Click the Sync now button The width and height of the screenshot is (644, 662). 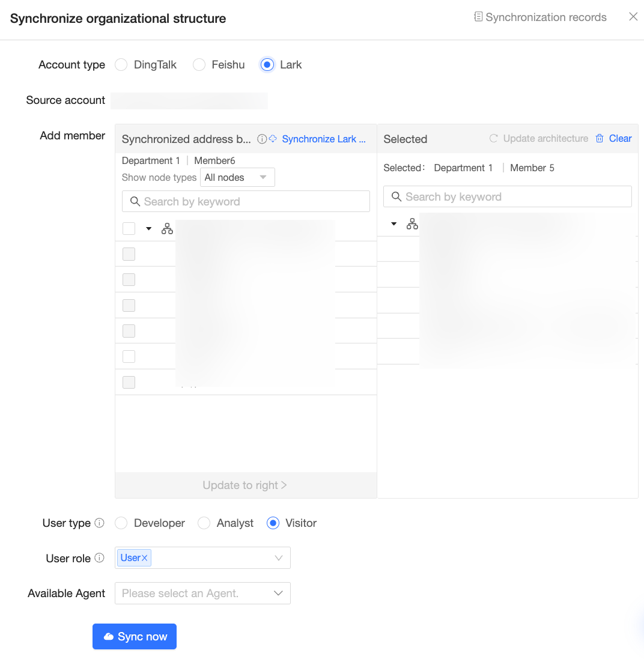click(135, 636)
